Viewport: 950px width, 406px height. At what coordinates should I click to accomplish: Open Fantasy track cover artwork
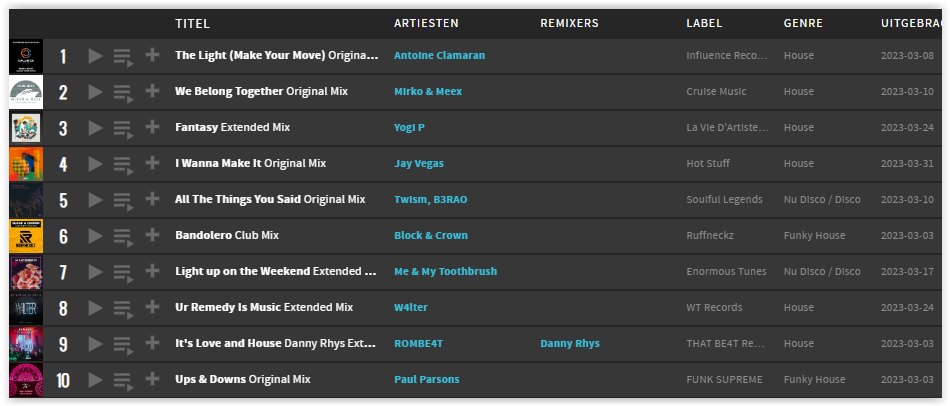coord(26,128)
